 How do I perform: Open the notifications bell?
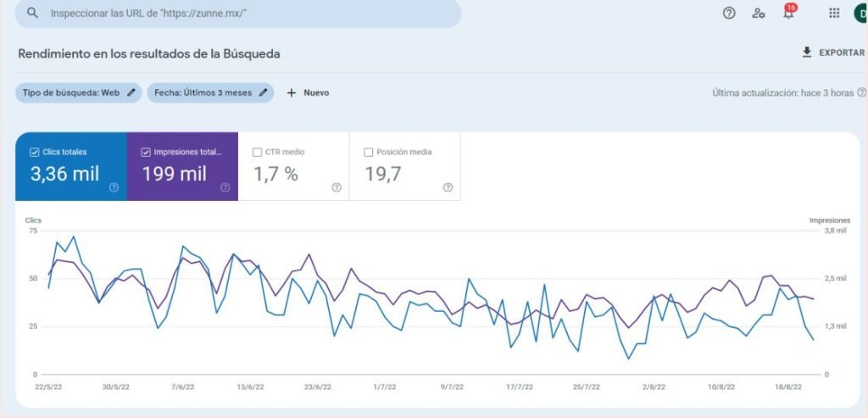788,13
